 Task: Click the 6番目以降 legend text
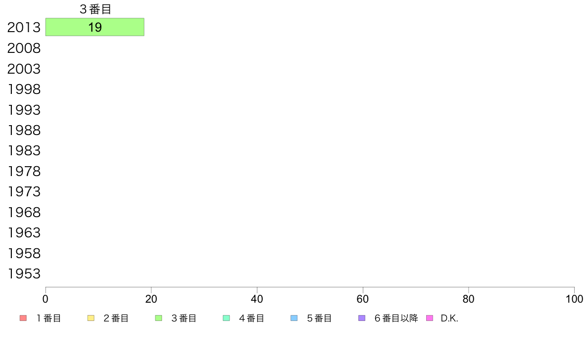click(x=396, y=318)
